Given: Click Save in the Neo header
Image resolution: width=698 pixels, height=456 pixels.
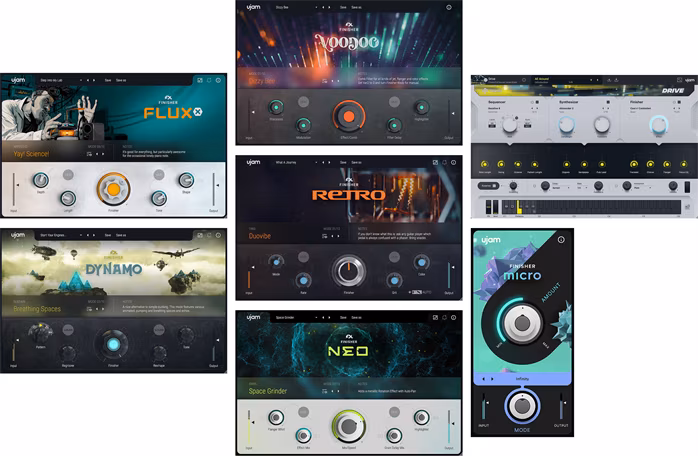Looking at the screenshot, I should pos(343,318).
